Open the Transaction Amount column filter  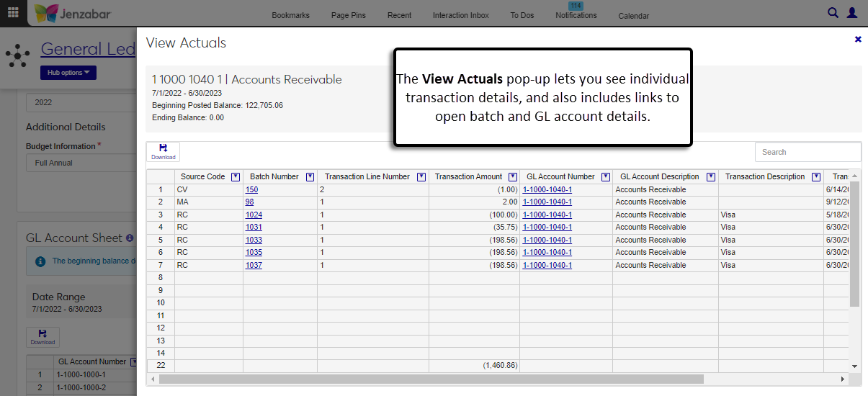[512, 177]
